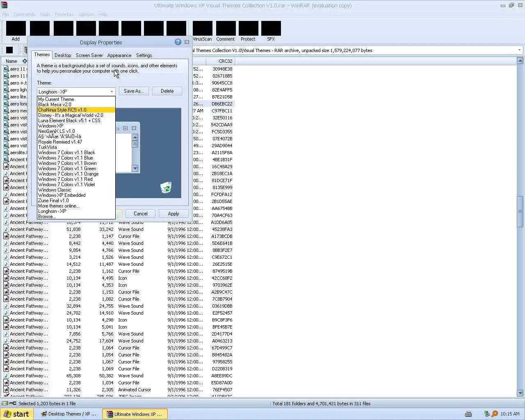Click the up-one-level icon left of address bar
525x420 pixels.
click(x=9, y=50)
